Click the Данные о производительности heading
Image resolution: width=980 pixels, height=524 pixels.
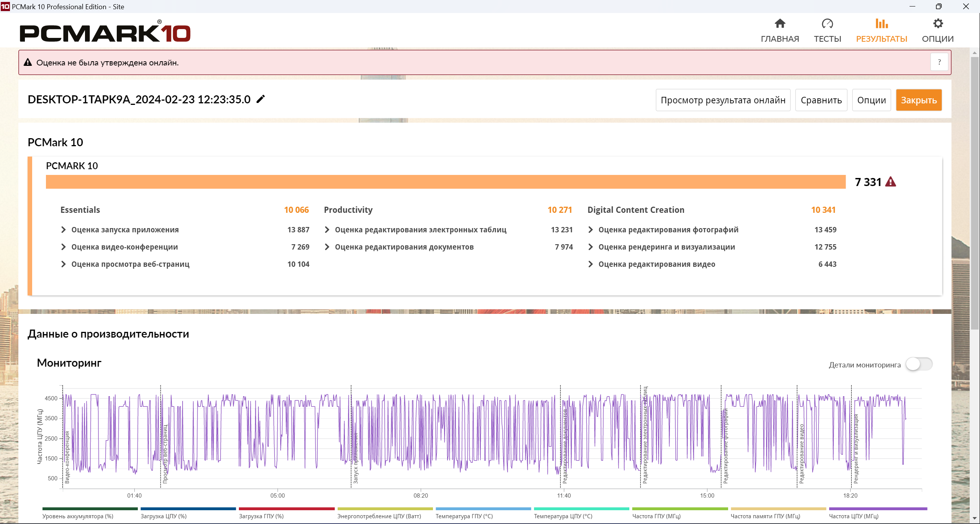point(108,334)
